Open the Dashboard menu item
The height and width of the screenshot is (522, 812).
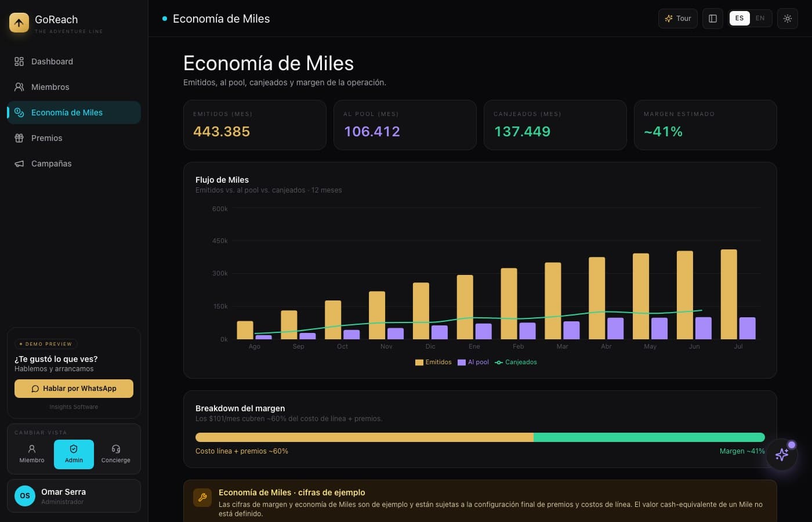[x=74, y=61]
